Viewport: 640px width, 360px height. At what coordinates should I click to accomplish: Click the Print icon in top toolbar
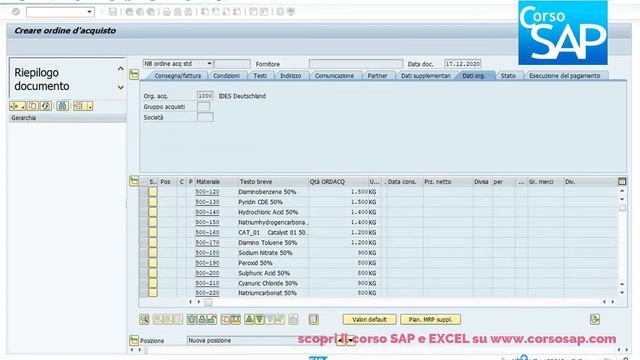(x=167, y=12)
